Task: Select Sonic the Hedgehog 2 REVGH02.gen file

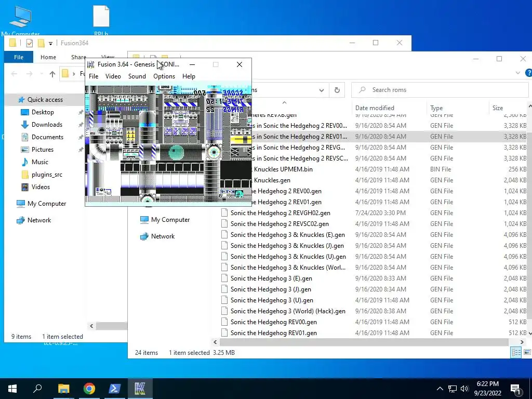Action: pyautogui.click(x=280, y=213)
